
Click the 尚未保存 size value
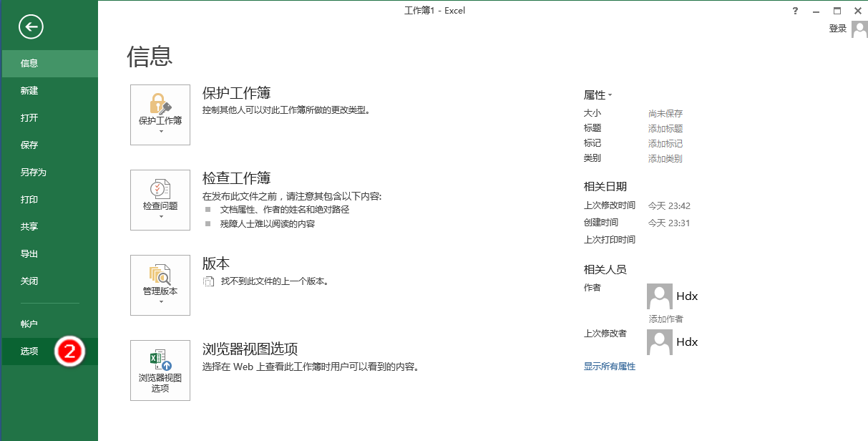point(665,114)
